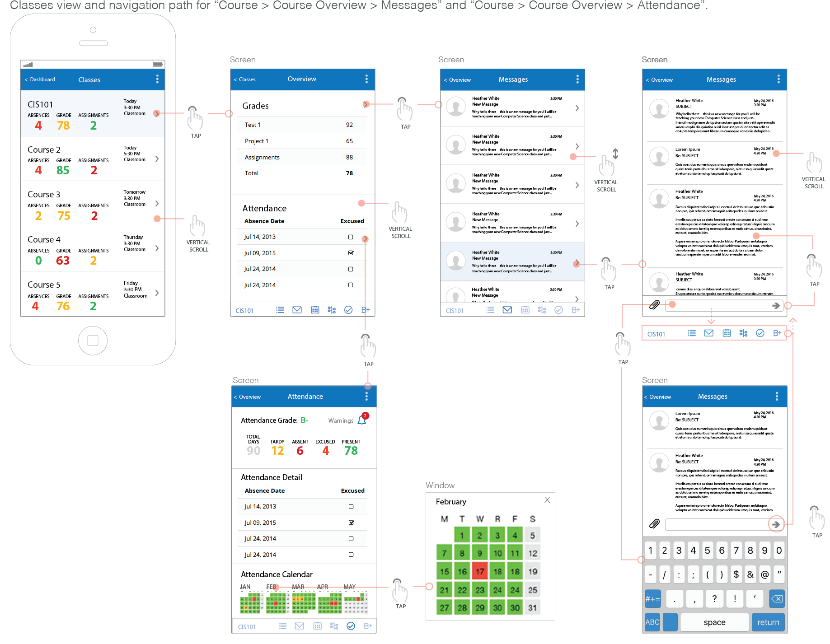Open Course 3 using its row chevron
Screen dimensions: 830x644
157,203
